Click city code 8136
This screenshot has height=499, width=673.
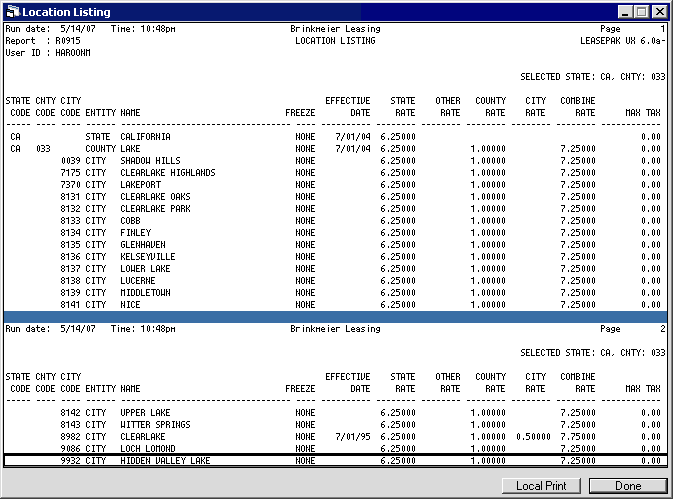coord(70,257)
